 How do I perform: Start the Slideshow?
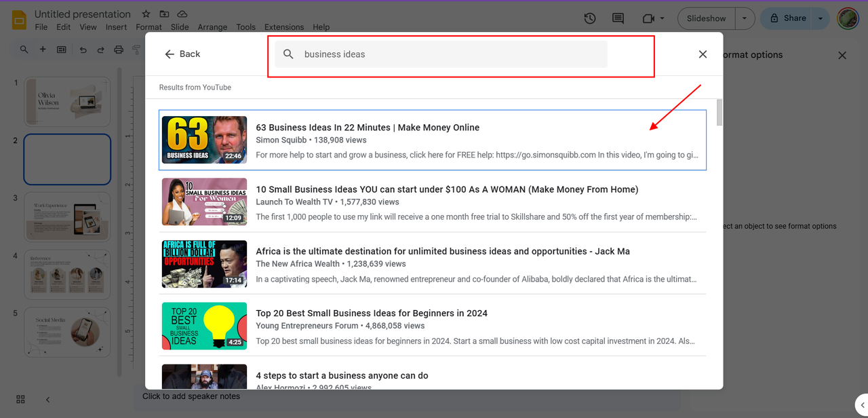point(706,18)
